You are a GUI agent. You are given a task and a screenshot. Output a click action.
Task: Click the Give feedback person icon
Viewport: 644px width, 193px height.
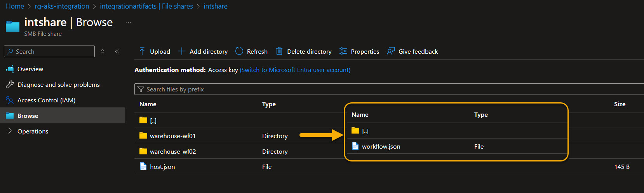(x=390, y=51)
